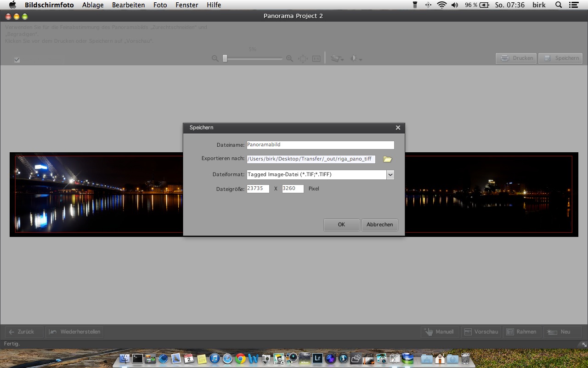This screenshot has width=588, height=368.
Task: Click the Bluetooth menu bar icon
Action: (428, 5)
